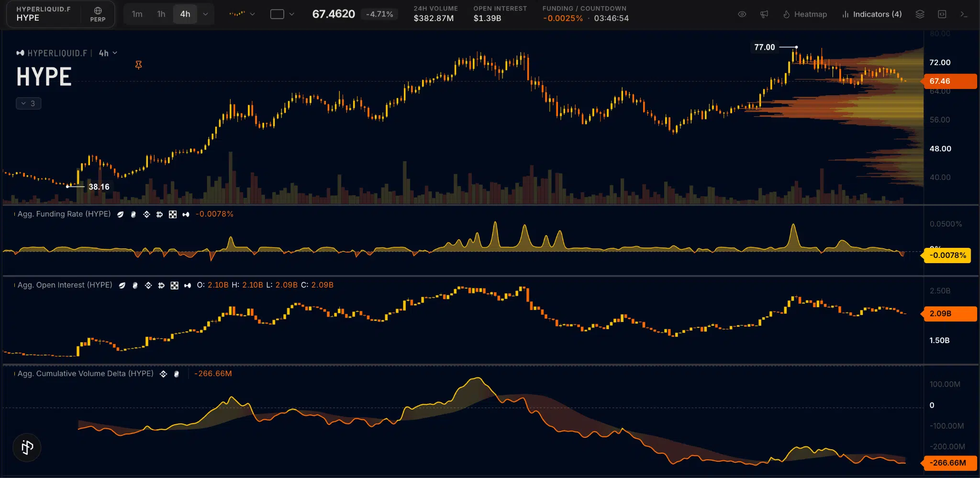
Task: Open the candlestick chart type dropdown
Action: click(242, 14)
